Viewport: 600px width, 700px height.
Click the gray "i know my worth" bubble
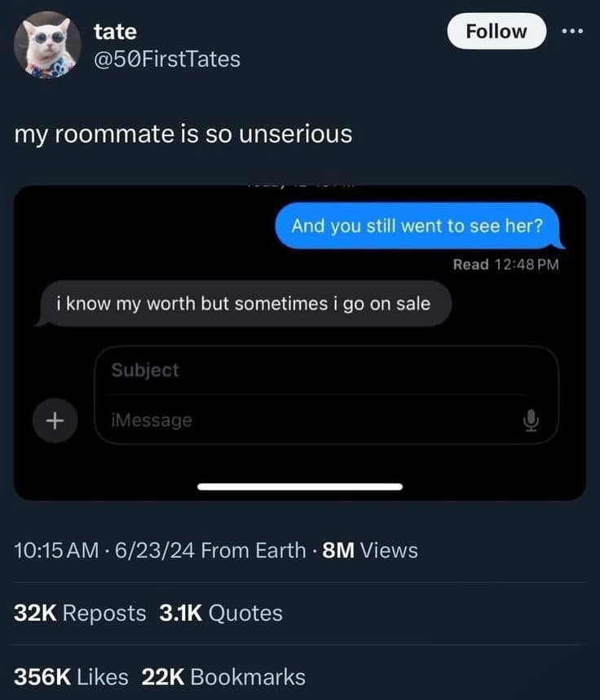click(x=243, y=304)
